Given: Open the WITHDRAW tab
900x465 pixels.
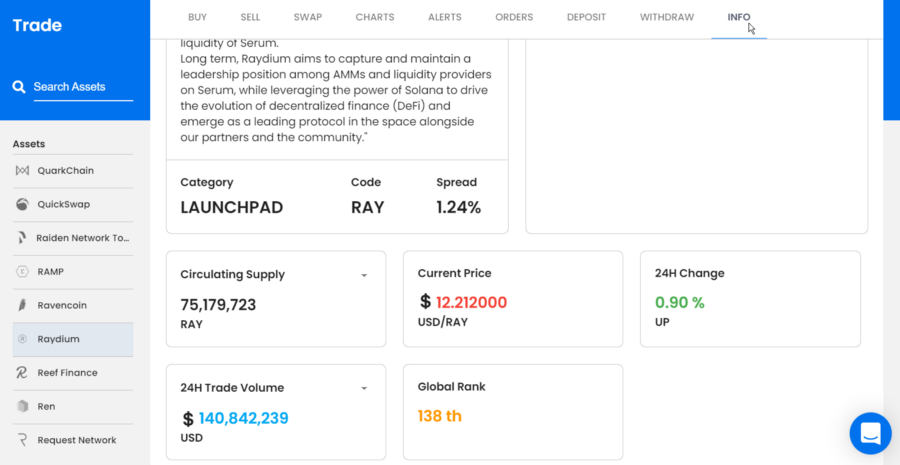Looking at the screenshot, I should (x=667, y=17).
